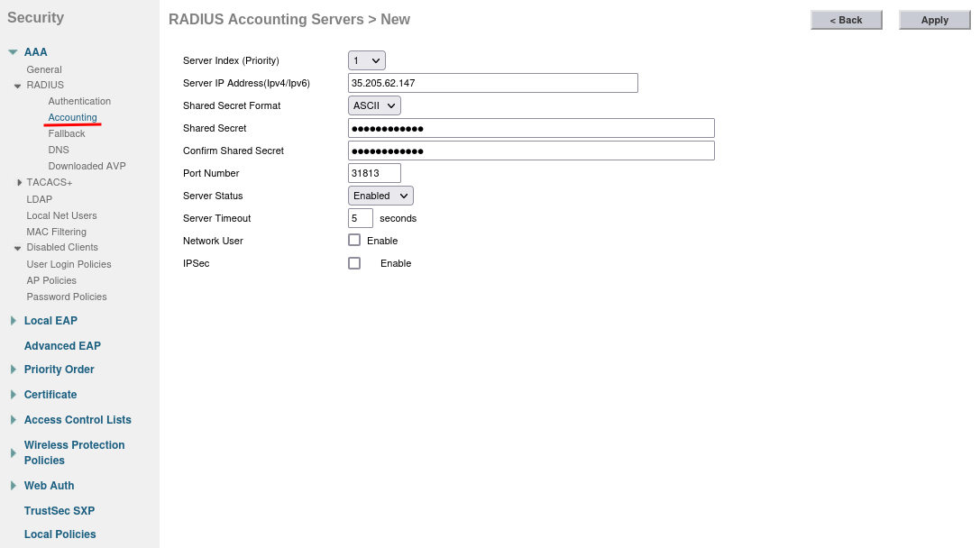Expand the Web Auth section arrow
Image resolution: width=980 pixels, height=548 pixels.
coord(13,486)
